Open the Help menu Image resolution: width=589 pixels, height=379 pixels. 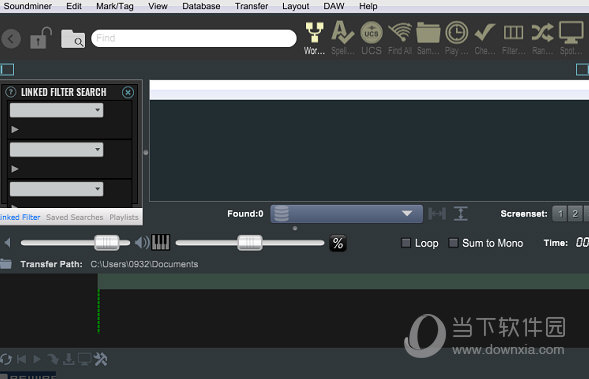[x=368, y=6]
